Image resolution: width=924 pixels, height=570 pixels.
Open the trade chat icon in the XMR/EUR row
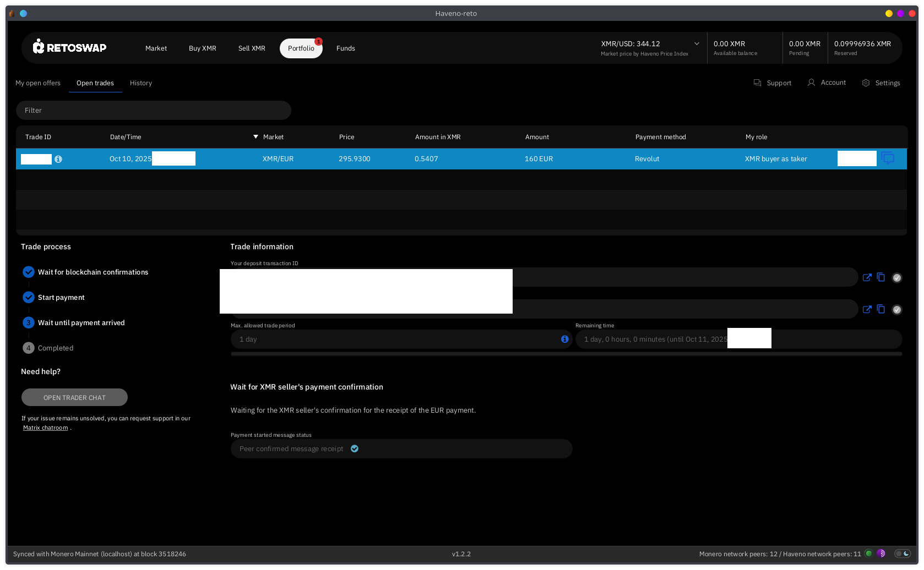pos(888,158)
